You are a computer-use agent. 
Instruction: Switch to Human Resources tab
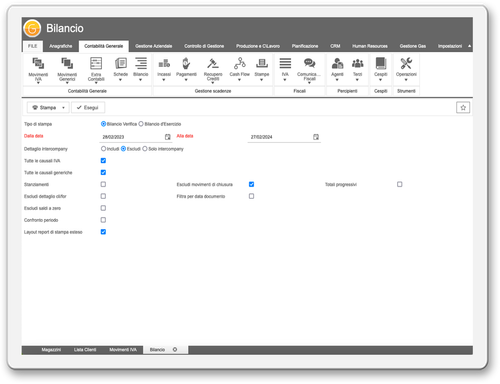point(370,46)
